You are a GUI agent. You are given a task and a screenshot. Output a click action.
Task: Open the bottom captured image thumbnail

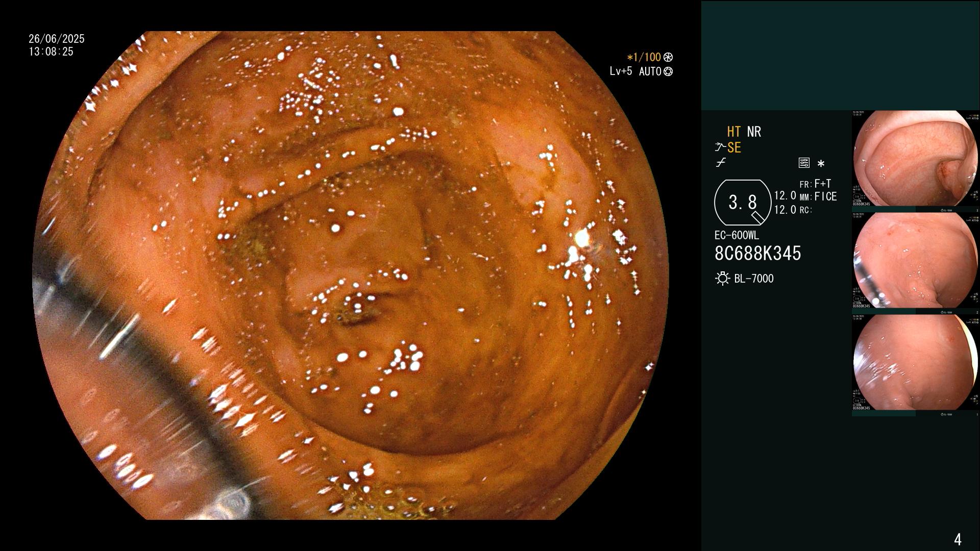point(916,363)
